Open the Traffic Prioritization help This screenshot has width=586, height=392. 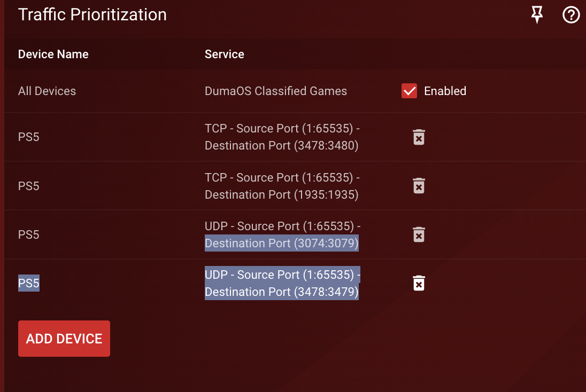[x=571, y=15]
